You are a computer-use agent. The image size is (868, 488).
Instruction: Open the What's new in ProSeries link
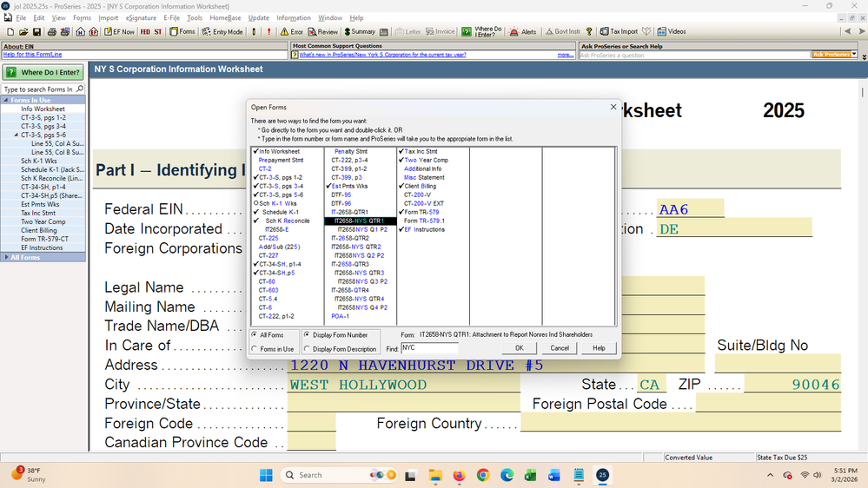click(382, 55)
